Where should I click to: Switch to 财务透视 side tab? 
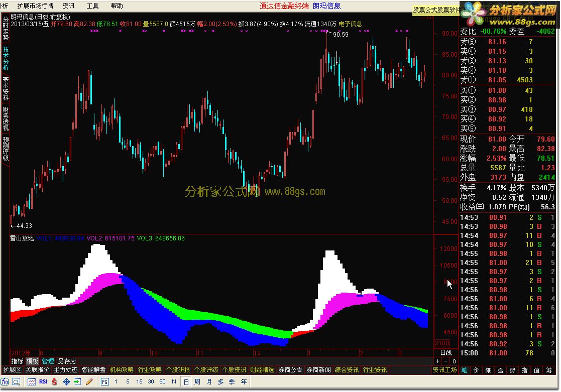(6, 118)
